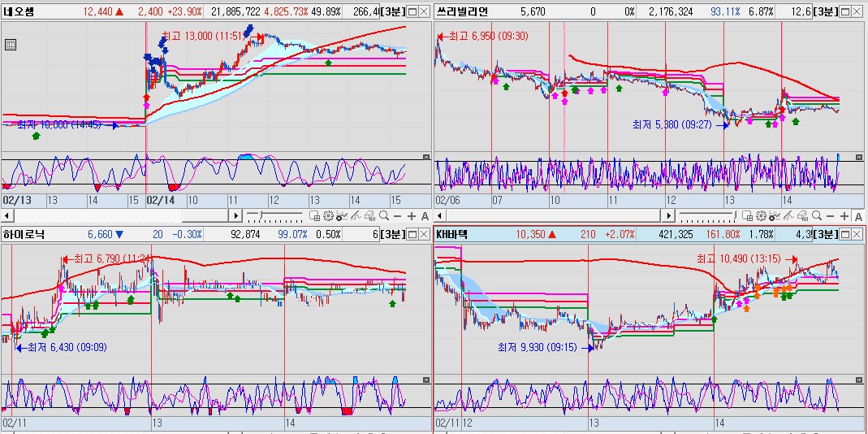Click 네오셈 change rate +23.90%
Viewport: 868px width, 434px height.
click(x=185, y=11)
